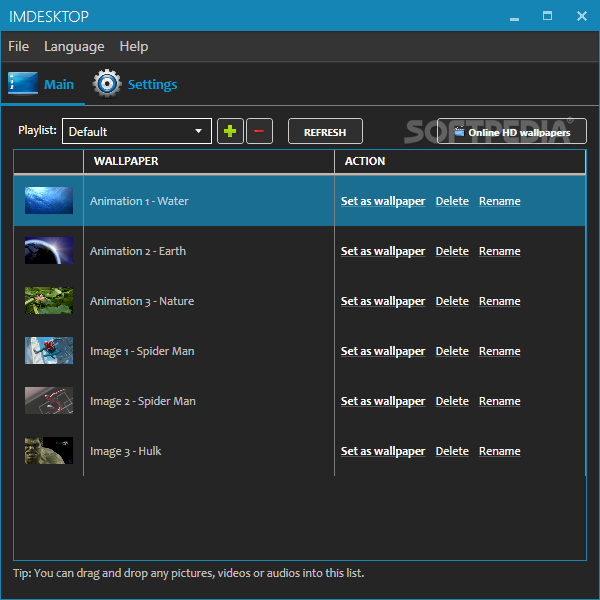The height and width of the screenshot is (600, 600).
Task: Click the WALLPAPER column header
Action: [x=209, y=161]
